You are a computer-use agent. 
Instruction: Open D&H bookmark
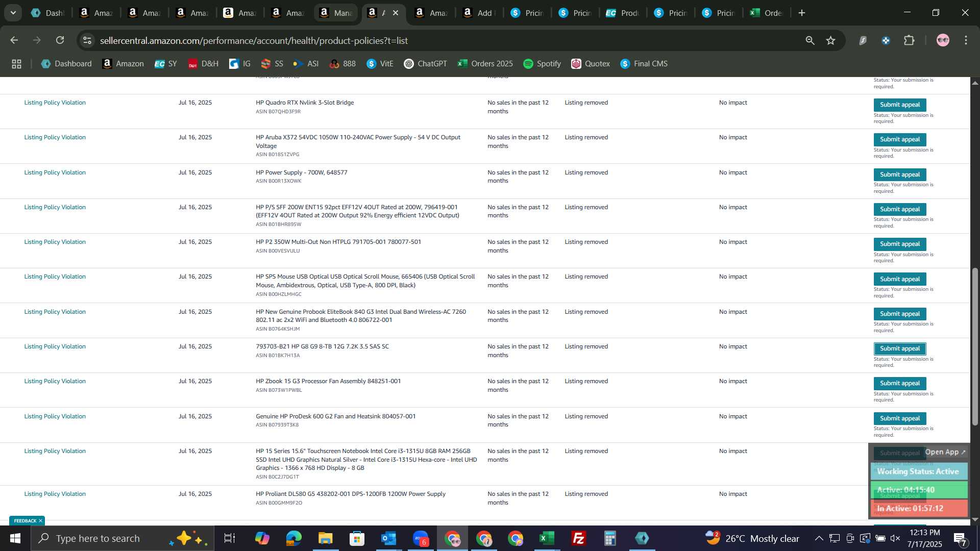[x=203, y=64]
